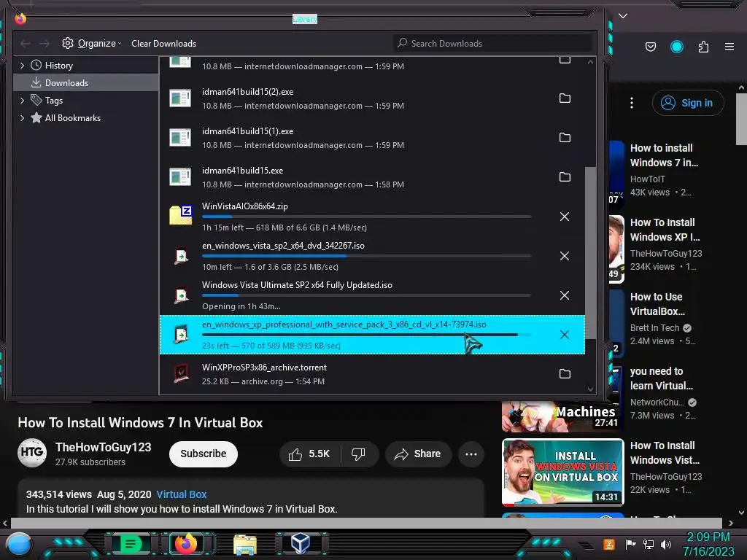Open TheHowToGuy123 channel name link
This screenshot has height=560, width=747.
pyautogui.click(x=104, y=447)
